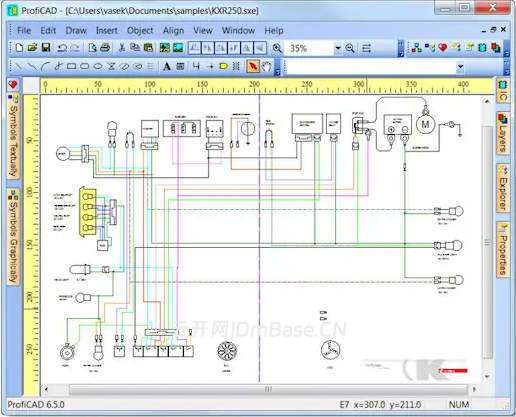Print the drawing with the printer icon

coord(105,48)
